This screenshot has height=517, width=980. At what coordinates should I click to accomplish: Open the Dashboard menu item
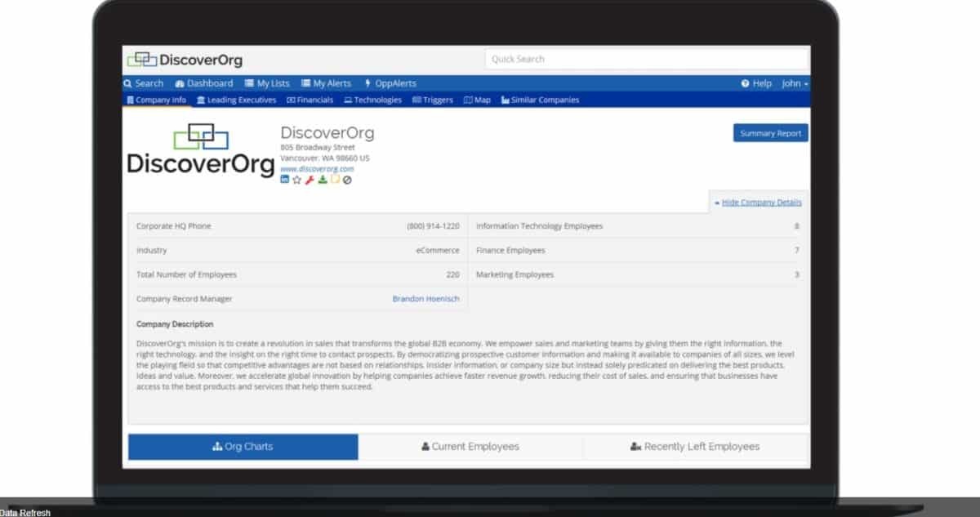click(x=204, y=83)
